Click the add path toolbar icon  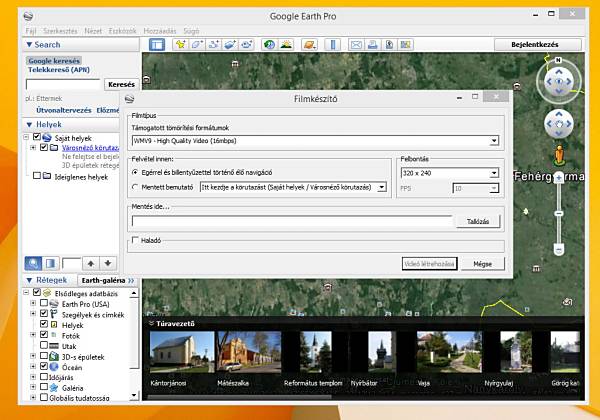[x=214, y=45]
